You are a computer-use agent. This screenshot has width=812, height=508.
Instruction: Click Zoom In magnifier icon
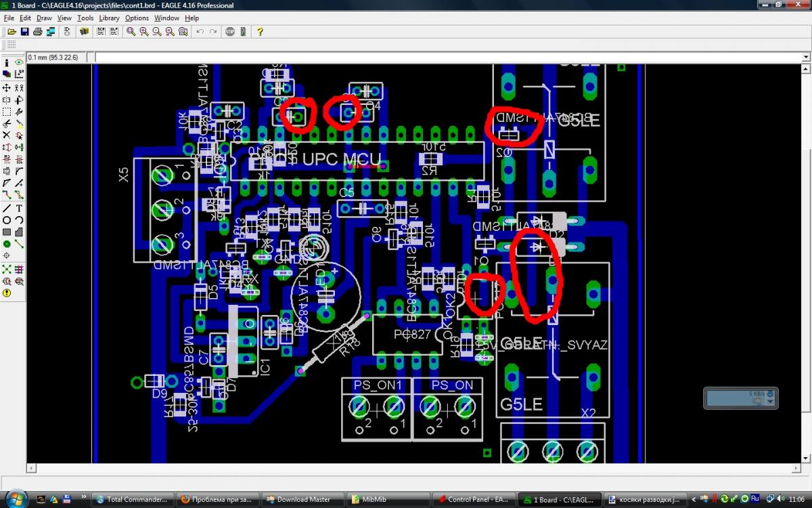(144, 32)
